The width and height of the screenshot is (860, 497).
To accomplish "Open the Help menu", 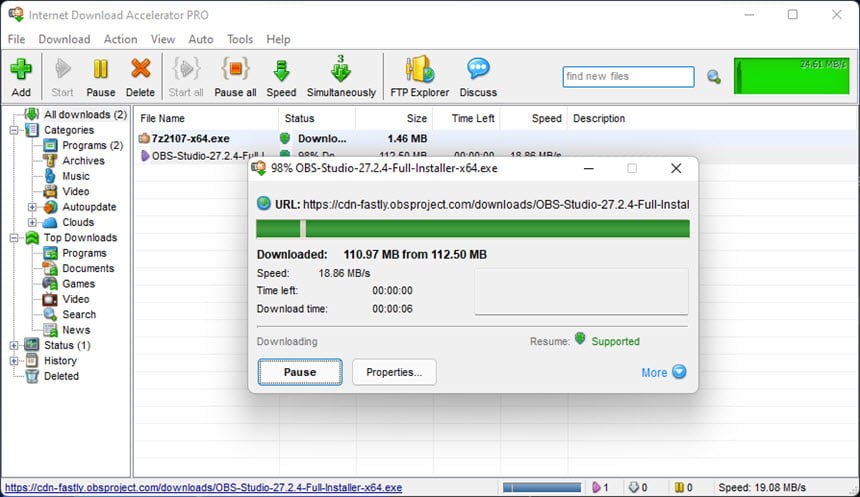I will coord(278,39).
